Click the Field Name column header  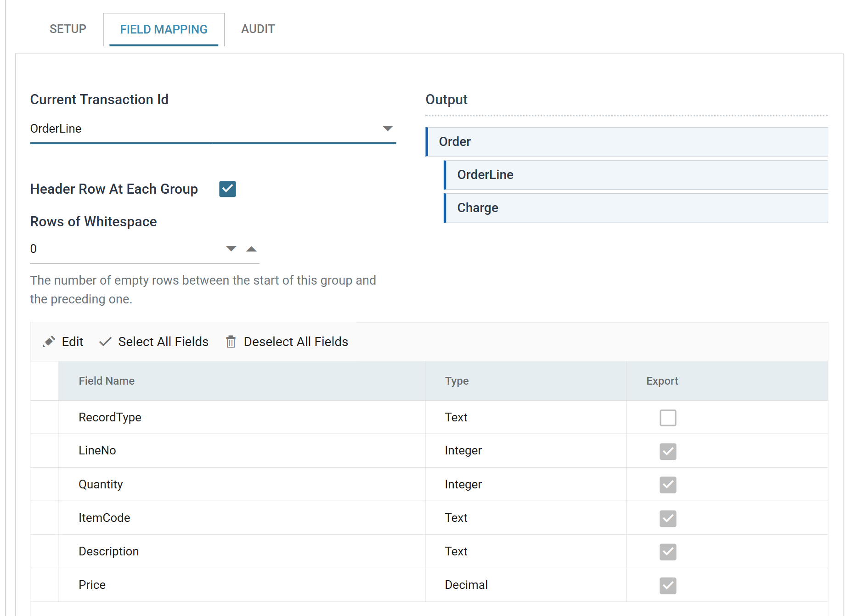(x=242, y=381)
